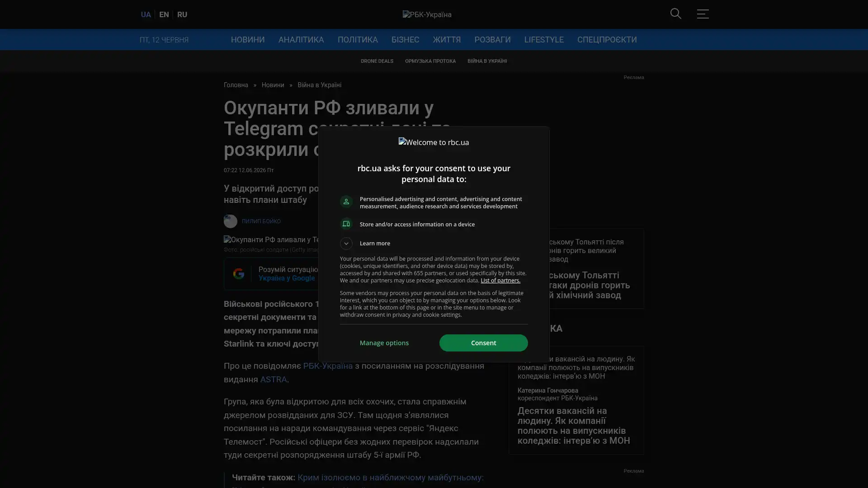This screenshot has height=488, width=868.
Task: Click the personalised advertising person icon
Action: tap(346, 202)
